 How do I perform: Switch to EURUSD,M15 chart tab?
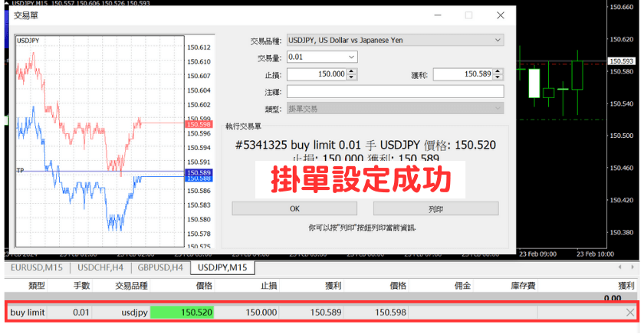37,267
